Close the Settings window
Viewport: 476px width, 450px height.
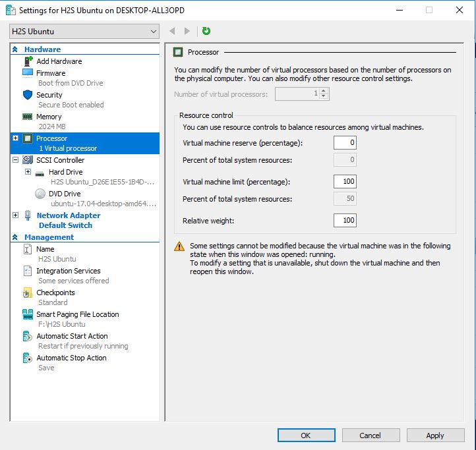460,10
